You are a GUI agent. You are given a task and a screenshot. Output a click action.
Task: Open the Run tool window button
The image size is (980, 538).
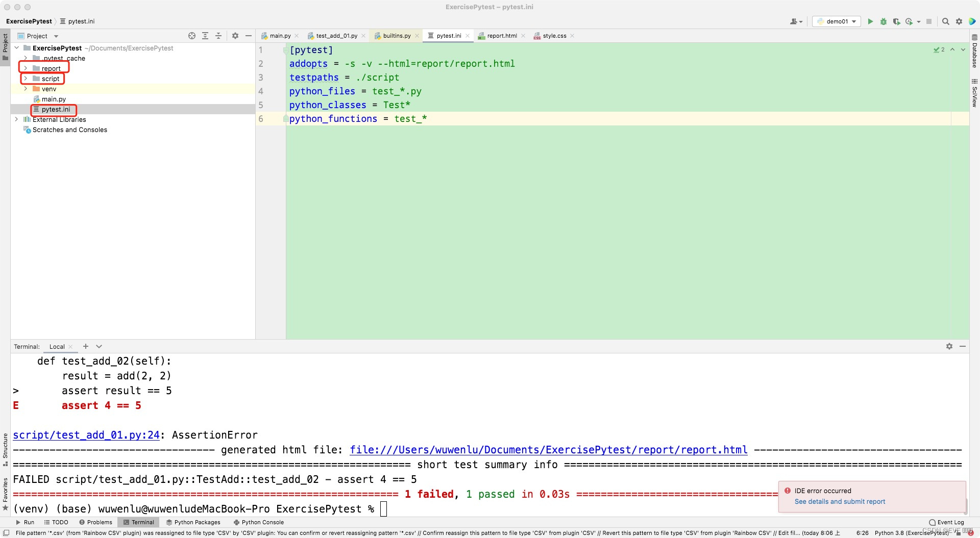click(25, 522)
